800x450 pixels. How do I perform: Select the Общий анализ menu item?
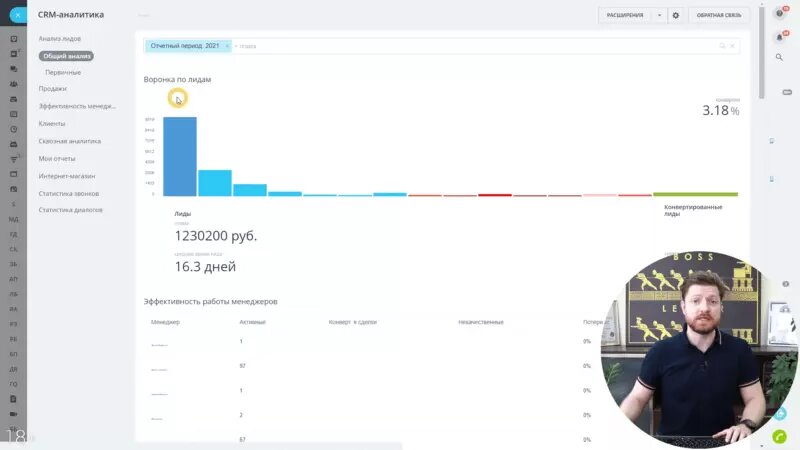coord(66,56)
